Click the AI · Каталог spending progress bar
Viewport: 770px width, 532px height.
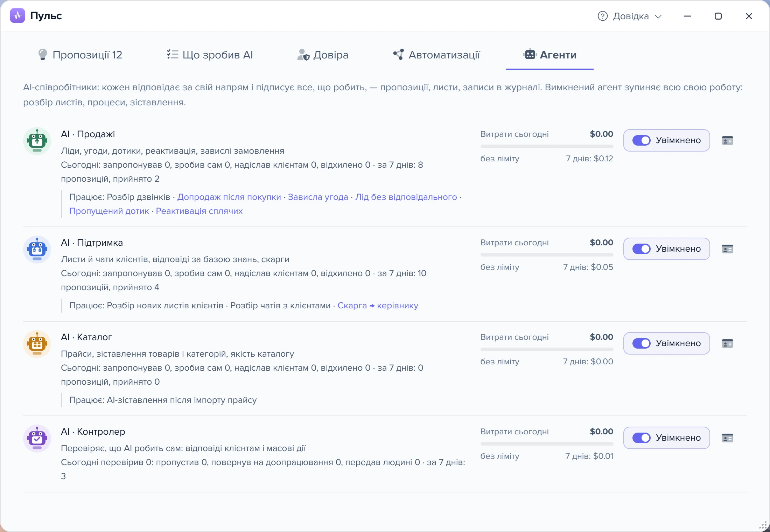547,349
